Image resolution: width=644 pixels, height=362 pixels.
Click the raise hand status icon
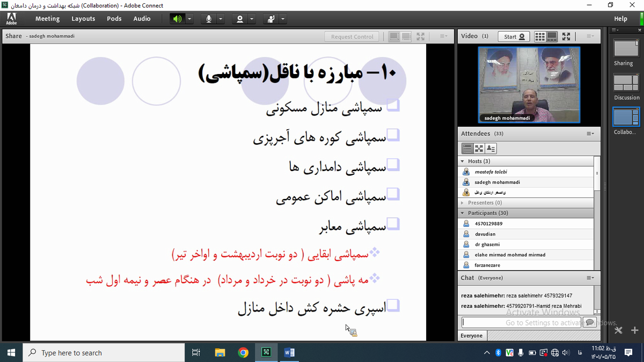pyautogui.click(x=271, y=19)
